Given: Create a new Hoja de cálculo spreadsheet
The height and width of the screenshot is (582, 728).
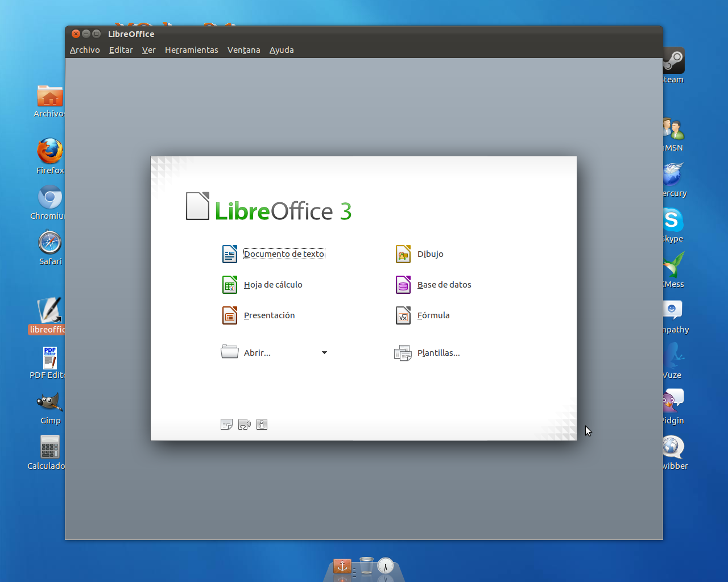Looking at the screenshot, I should [262, 285].
